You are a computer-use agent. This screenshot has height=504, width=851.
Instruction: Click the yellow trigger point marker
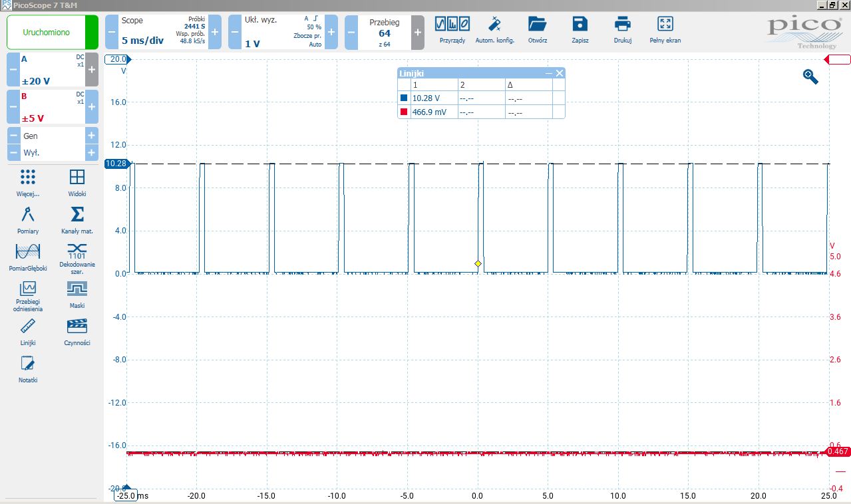[478, 264]
